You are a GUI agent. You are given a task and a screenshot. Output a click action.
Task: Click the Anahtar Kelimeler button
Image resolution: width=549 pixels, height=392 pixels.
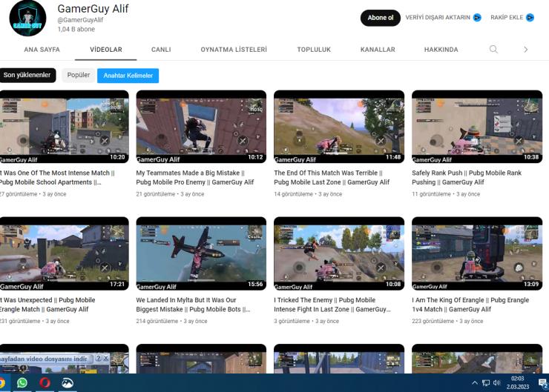tap(128, 76)
